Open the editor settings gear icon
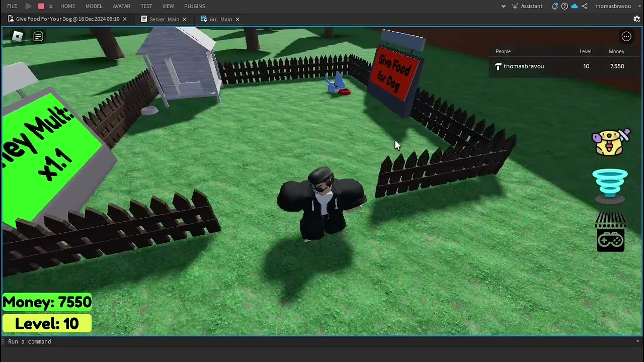644x362 pixels. (x=636, y=19)
